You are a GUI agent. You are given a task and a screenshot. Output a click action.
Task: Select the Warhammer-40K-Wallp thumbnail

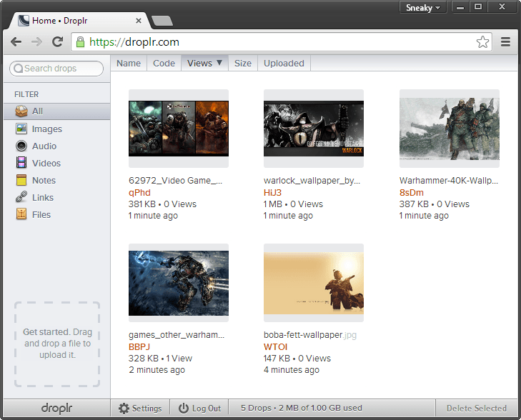(x=450, y=129)
